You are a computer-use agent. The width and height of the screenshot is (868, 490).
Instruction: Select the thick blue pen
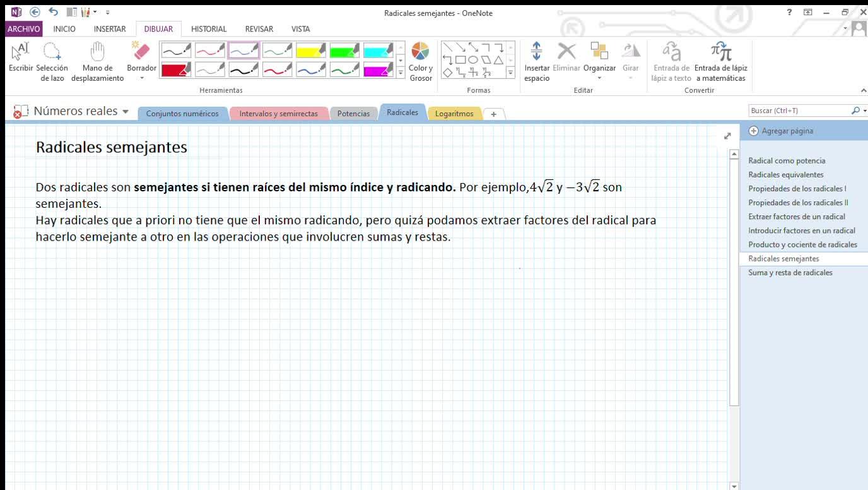pyautogui.click(x=311, y=69)
